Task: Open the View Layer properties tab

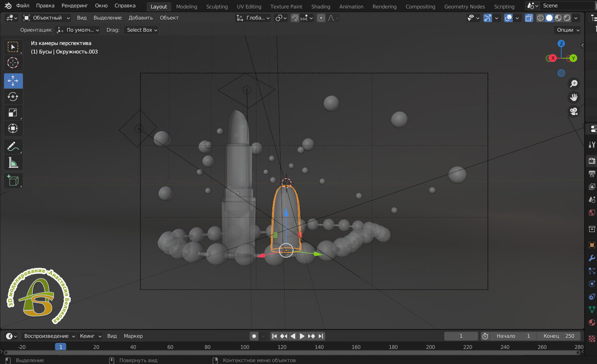Action: coord(592,187)
